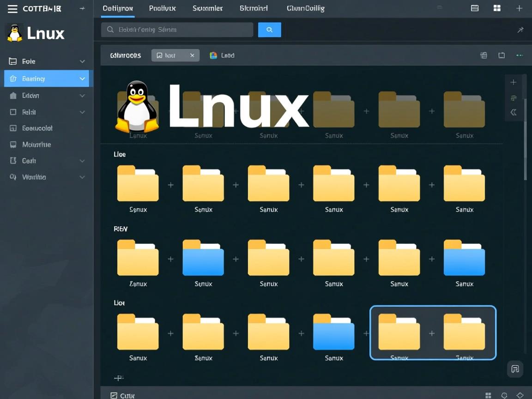This screenshot has width=532, height=399.
Task: Expand the first sidebar section chevron
Action: pos(82,61)
